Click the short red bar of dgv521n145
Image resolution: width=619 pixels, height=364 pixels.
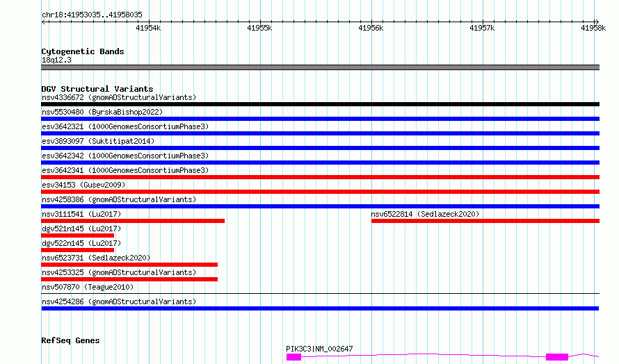(x=77, y=235)
